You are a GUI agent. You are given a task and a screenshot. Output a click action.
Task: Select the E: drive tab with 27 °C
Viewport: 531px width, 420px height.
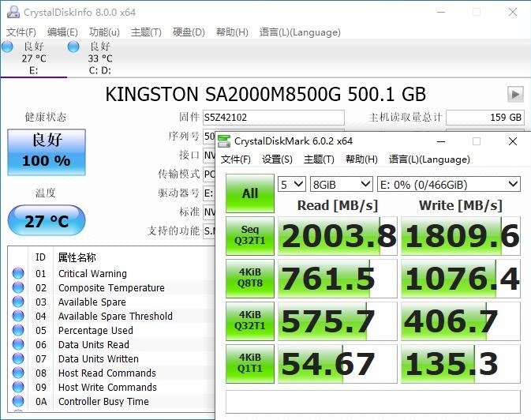click(34, 58)
